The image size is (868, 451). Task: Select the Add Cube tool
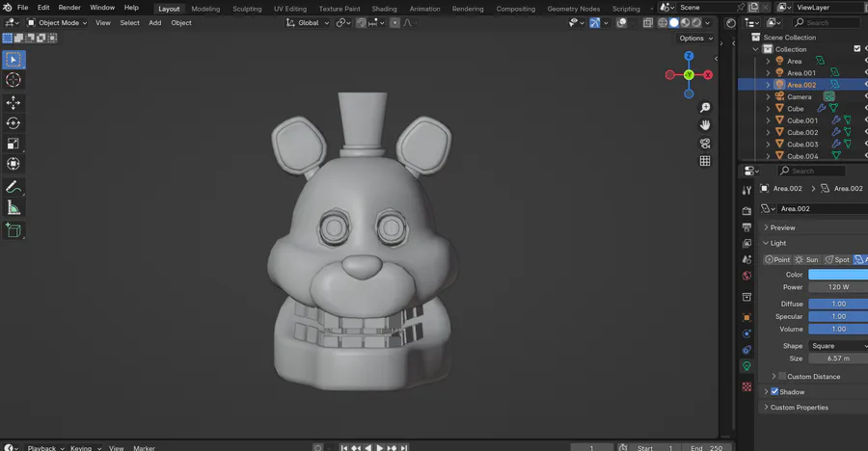coord(14,230)
